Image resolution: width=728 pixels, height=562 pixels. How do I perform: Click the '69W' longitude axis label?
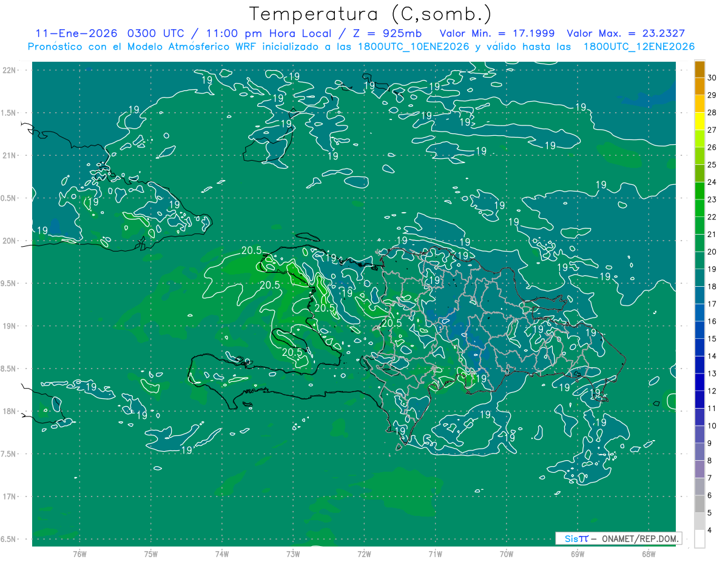click(x=578, y=554)
